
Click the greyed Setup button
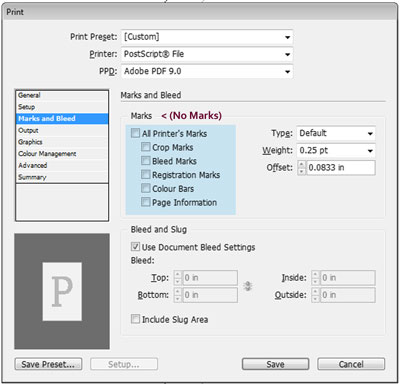click(x=124, y=364)
